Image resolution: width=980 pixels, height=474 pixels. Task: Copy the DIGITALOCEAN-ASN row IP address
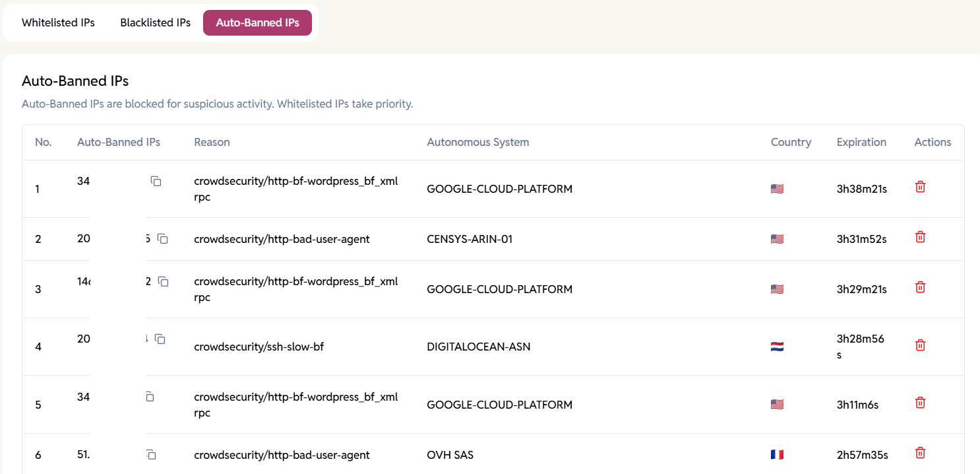(x=160, y=339)
